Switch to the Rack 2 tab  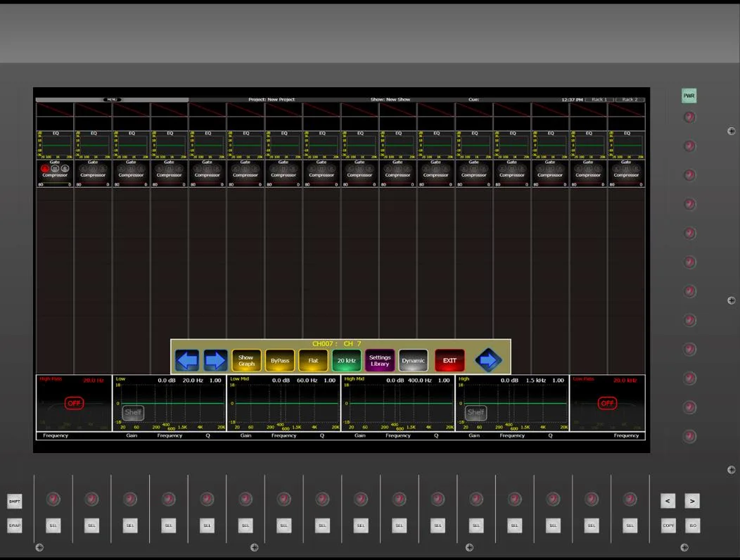coord(630,100)
